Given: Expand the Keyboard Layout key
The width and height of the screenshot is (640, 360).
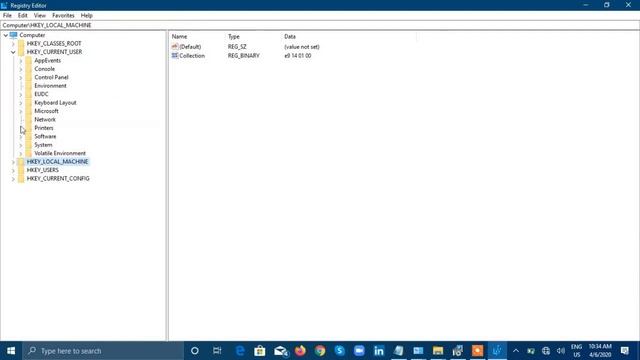Looking at the screenshot, I should (21, 103).
